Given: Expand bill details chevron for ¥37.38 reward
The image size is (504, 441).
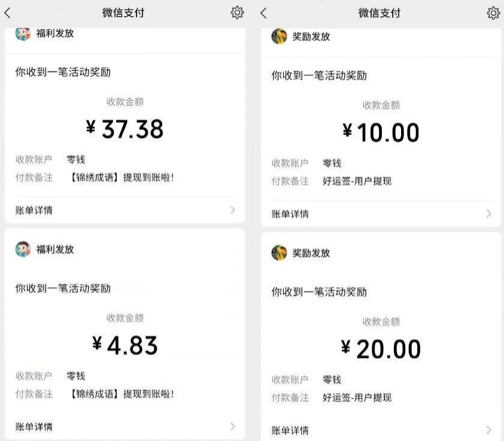Looking at the screenshot, I should pyautogui.click(x=233, y=210).
